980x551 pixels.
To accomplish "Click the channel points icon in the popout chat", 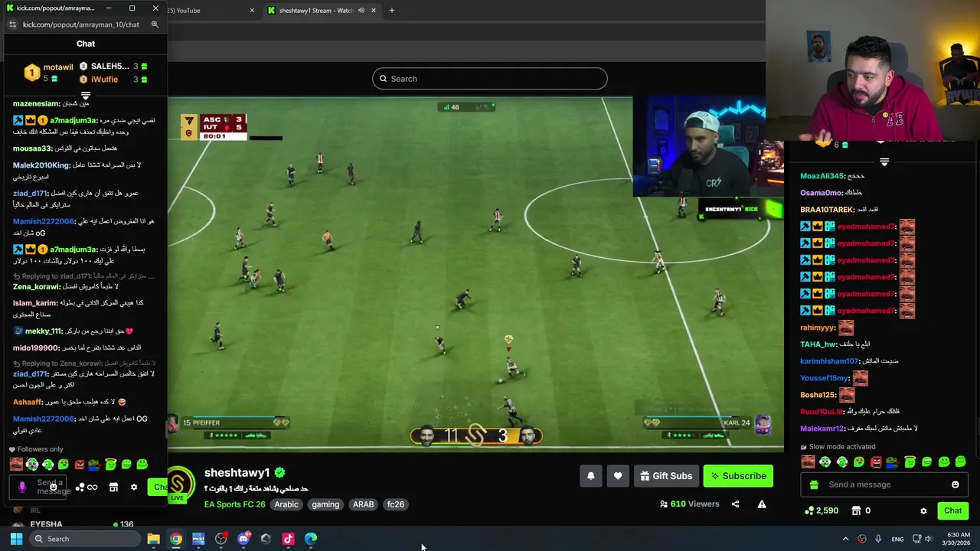I will tap(80, 487).
